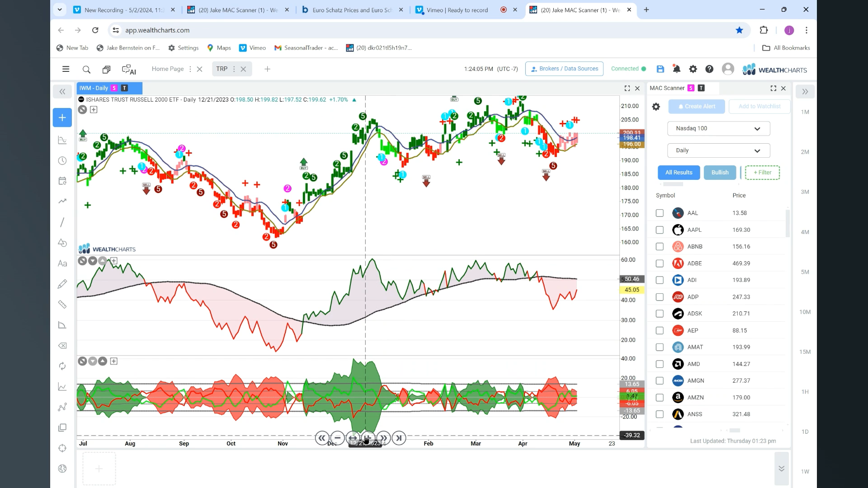Tick the AMD row checkbox
The height and width of the screenshot is (488, 868).
[x=660, y=364]
